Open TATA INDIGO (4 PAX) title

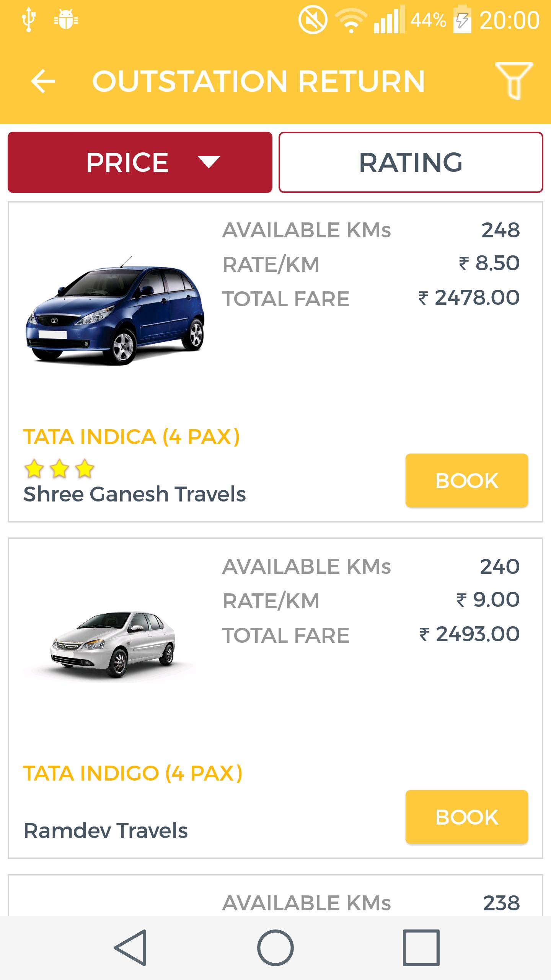133,773
